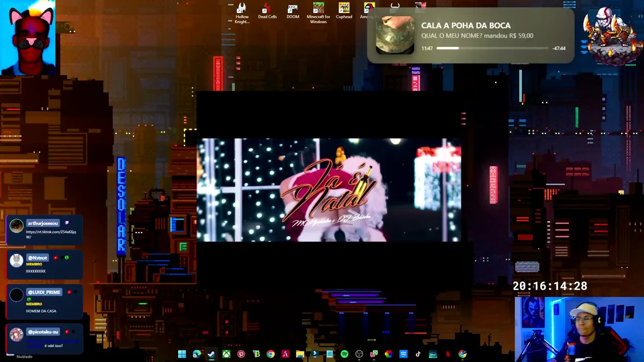Click the bell image in donation alert

(x=395, y=35)
